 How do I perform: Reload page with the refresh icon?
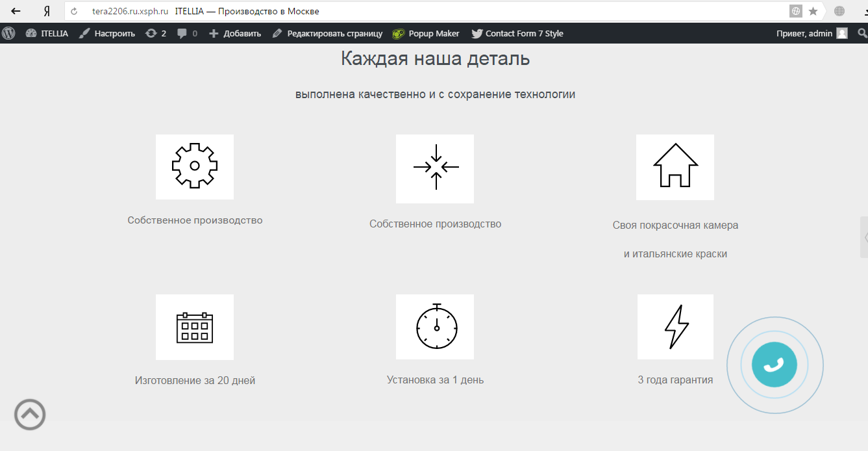pos(74,12)
